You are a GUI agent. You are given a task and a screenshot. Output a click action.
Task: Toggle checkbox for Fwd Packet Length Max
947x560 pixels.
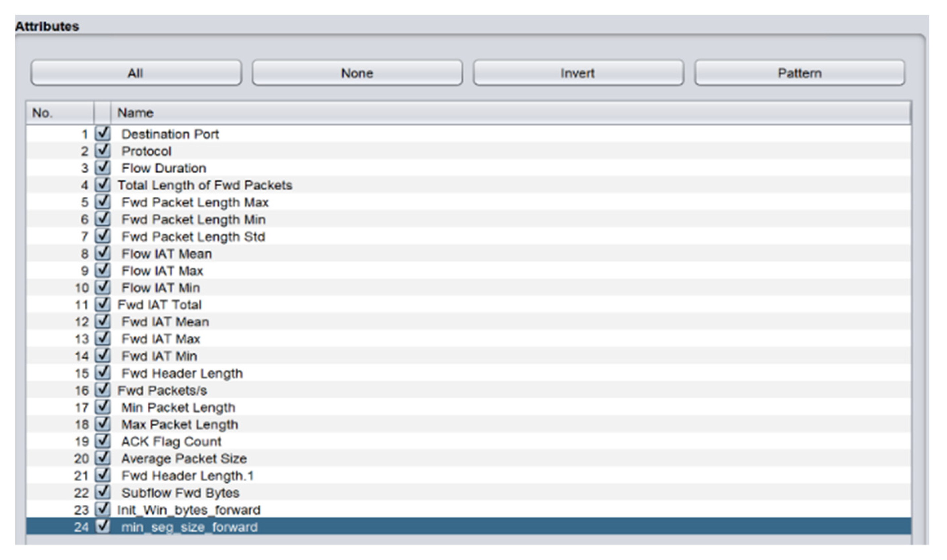(102, 202)
